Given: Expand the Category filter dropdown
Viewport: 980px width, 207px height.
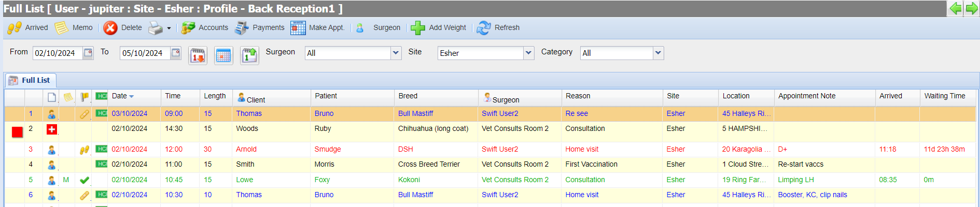Looking at the screenshot, I should pyautogui.click(x=659, y=53).
